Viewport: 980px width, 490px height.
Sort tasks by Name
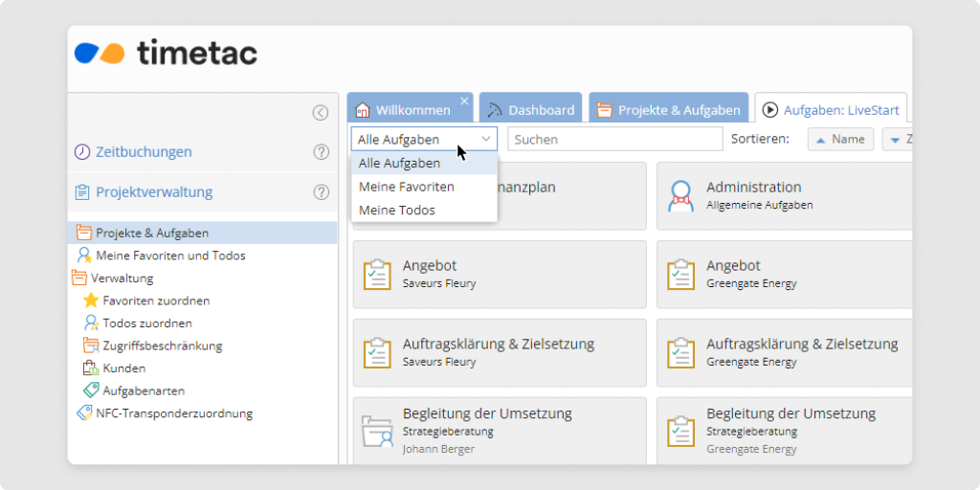point(840,140)
